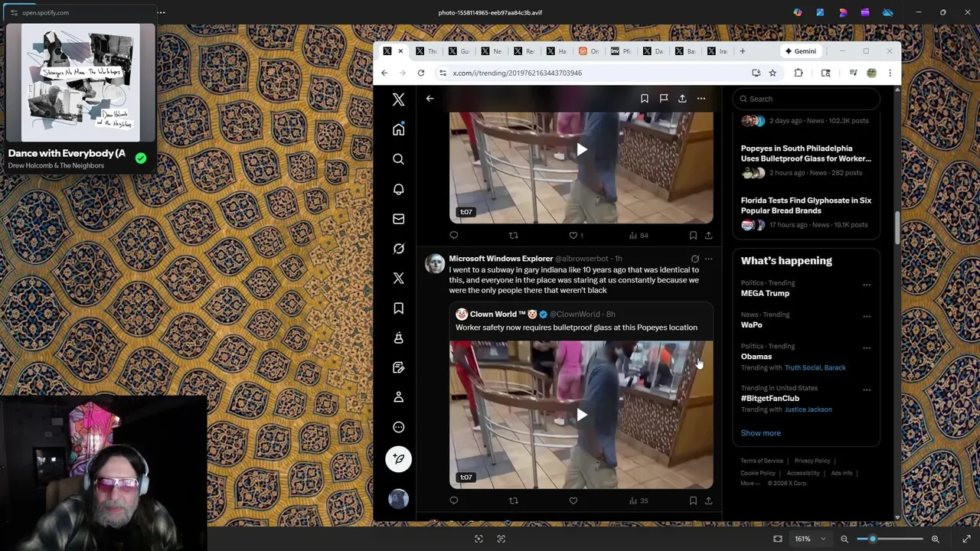Open more options for #BitgetFanClub trend

[x=867, y=390]
